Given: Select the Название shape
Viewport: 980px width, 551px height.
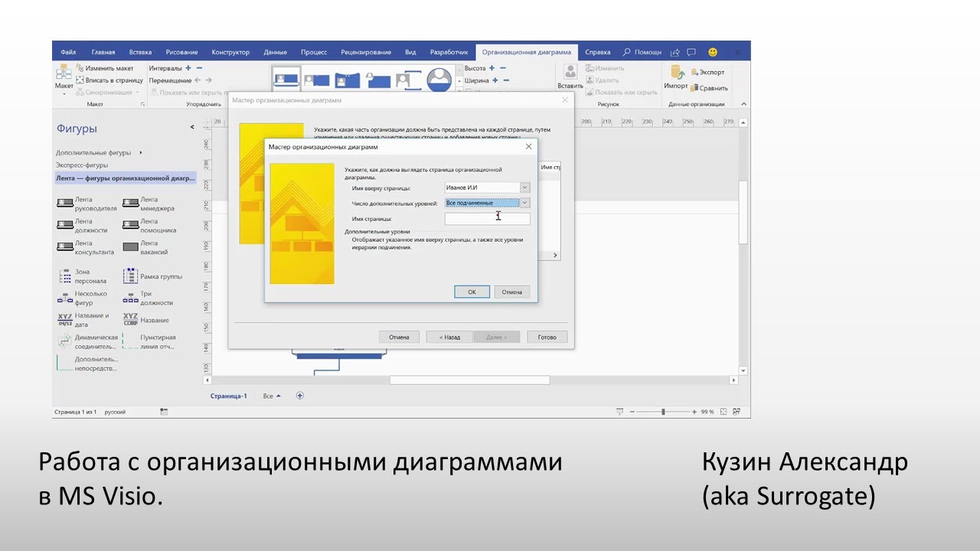Looking at the screenshot, I should (x=146, y=320).
